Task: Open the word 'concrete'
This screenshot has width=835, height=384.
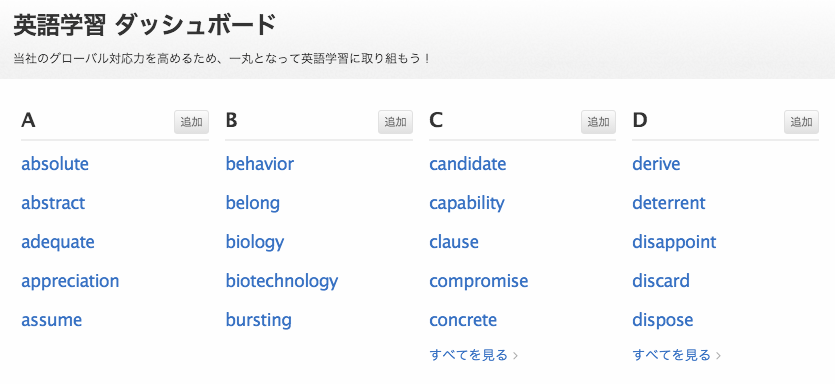Action: click(463, 321)
